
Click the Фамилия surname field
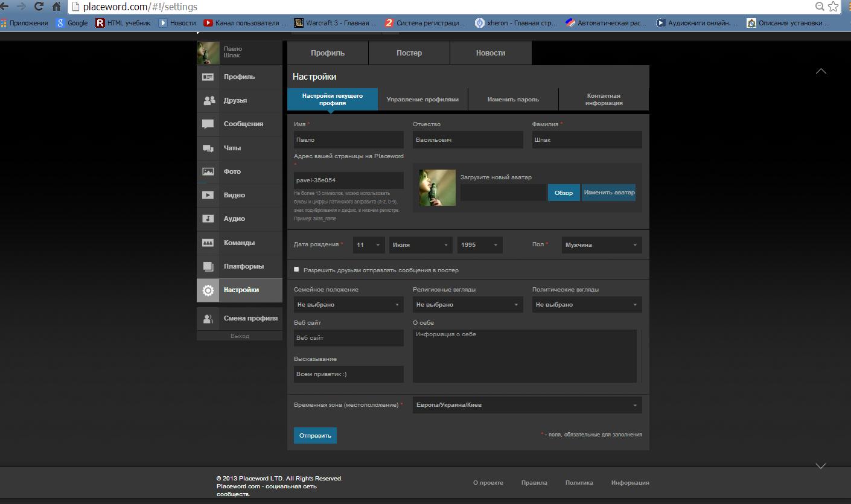[587, 140]
